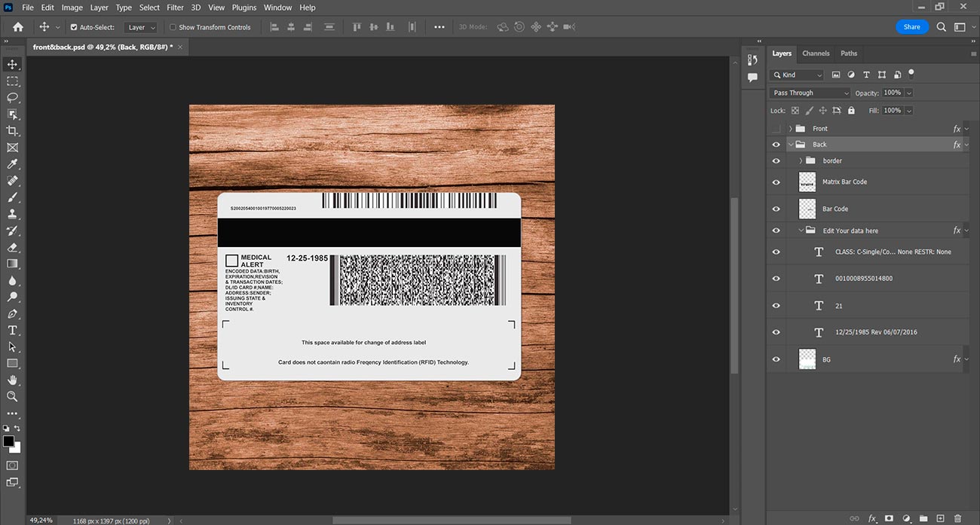The image size is (980, 525).
Task: Select the Horizontal Type tool
Action: click(12, 330)
